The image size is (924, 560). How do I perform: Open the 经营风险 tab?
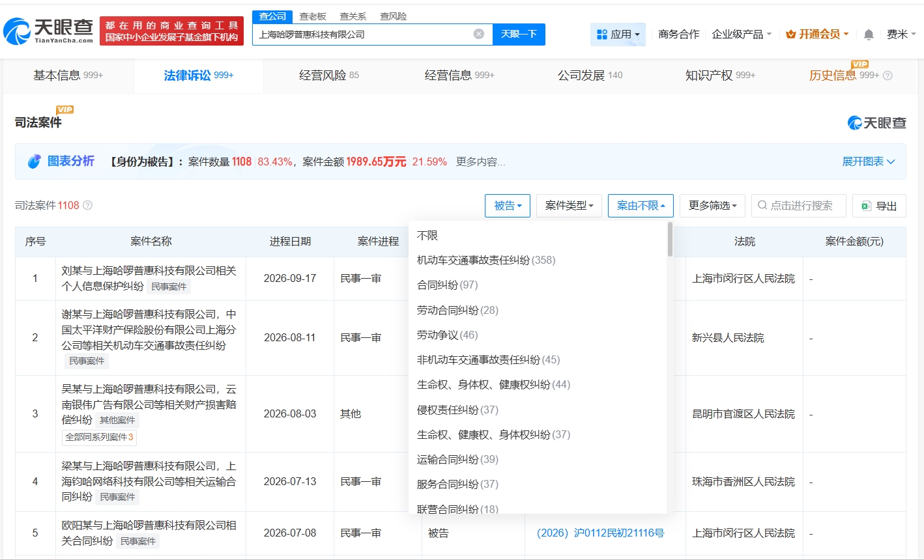click(329, 76)
